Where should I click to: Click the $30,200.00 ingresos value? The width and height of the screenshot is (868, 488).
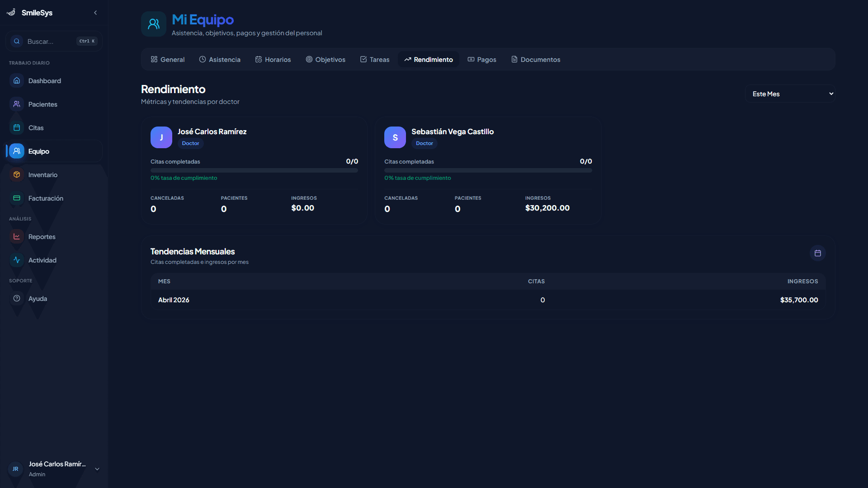pyautogui.click(x=547, y=208)
